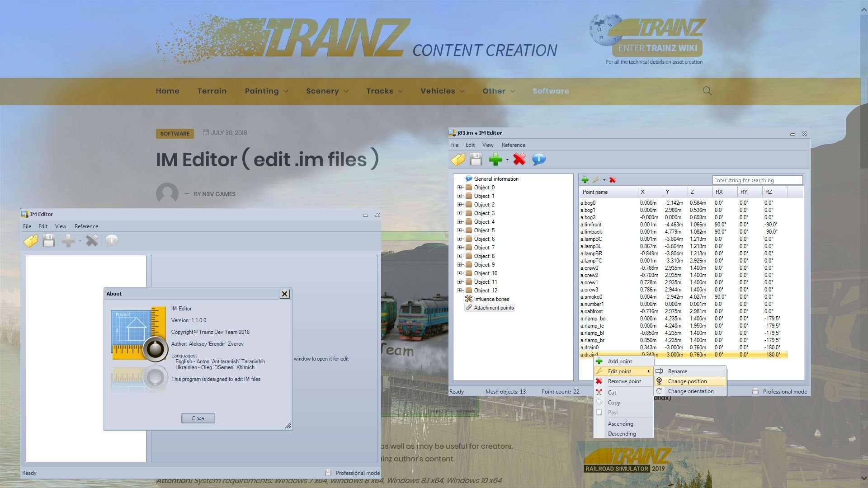The width and height of the screenshot is (868, 488).
Task: Choose Add point in context menu
Action: [x=623, y=361]
